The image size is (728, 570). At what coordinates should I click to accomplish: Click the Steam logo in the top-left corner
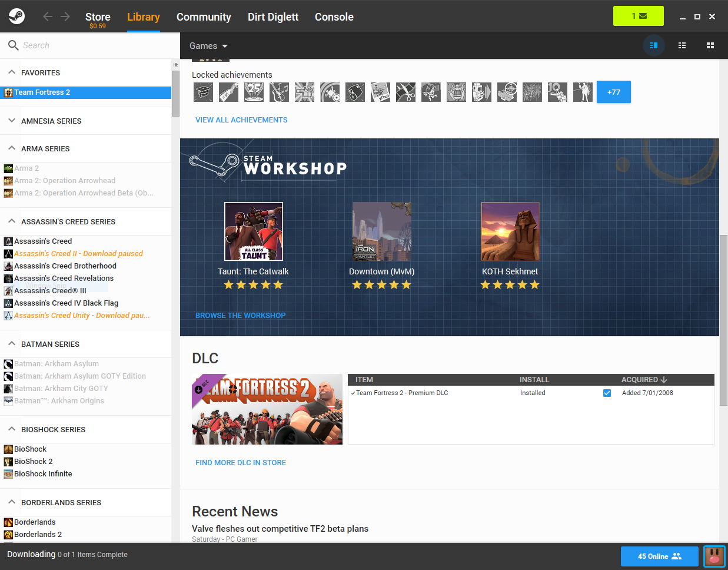click(x=16, y=16)
